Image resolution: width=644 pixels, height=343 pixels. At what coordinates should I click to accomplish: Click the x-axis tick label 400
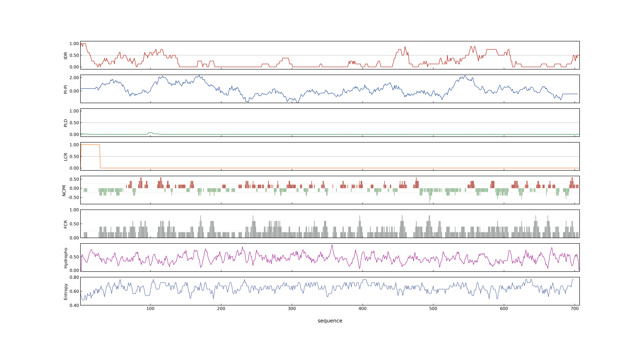coord(362,309)
